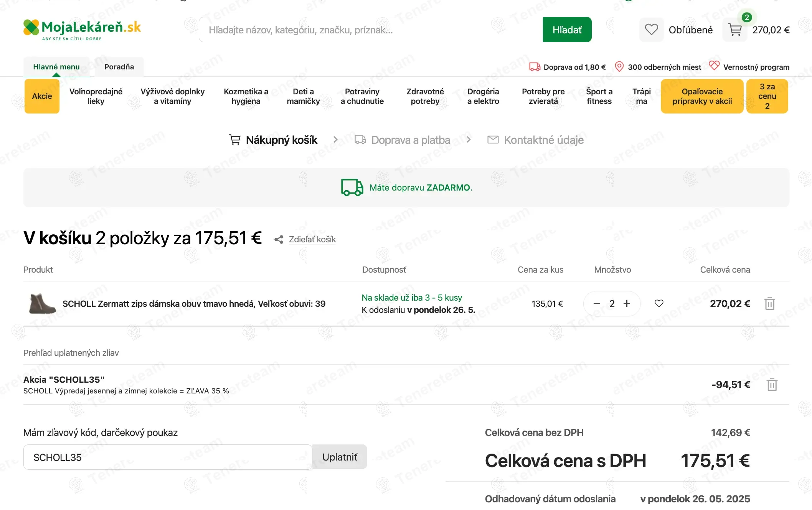812x510 pixels.
Task: Click the discount amount -94,51 €
Action: click(x=731, y=385)
